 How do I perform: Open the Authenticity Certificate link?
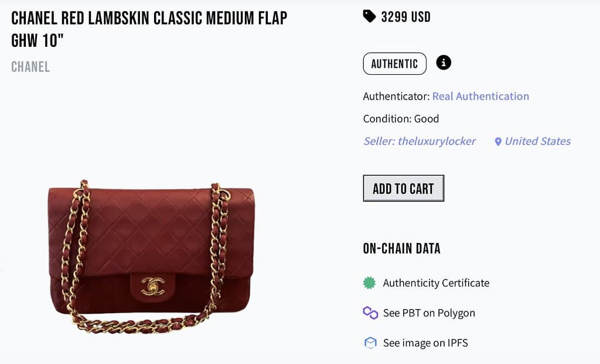click(436, 283)
